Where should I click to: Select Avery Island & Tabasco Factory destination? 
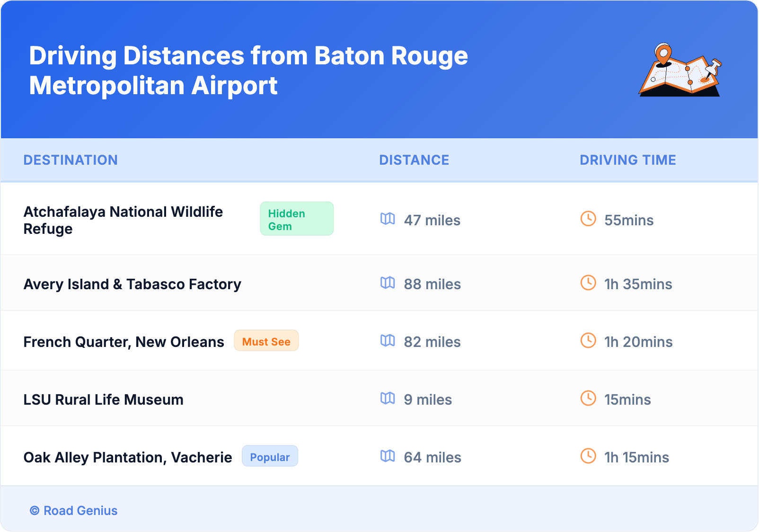[x=132, y=284]
